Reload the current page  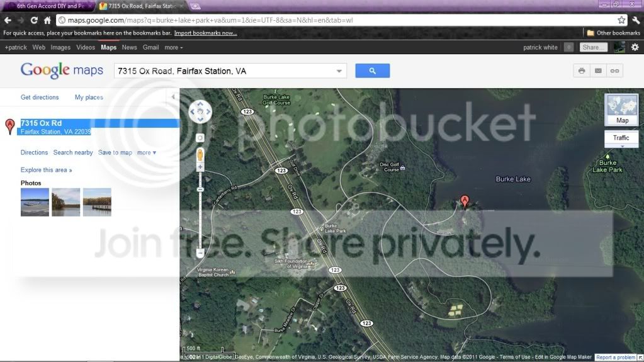[34, 20]
